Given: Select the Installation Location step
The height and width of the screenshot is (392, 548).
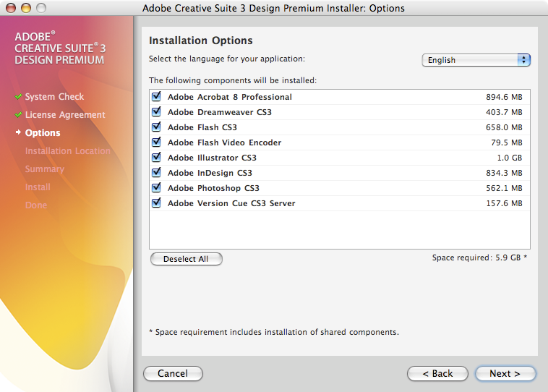Looking at the screenshot, I should pos(68,151).
